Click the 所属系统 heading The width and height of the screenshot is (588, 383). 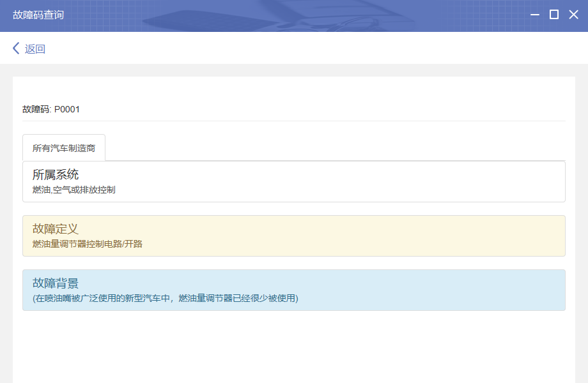56,174
